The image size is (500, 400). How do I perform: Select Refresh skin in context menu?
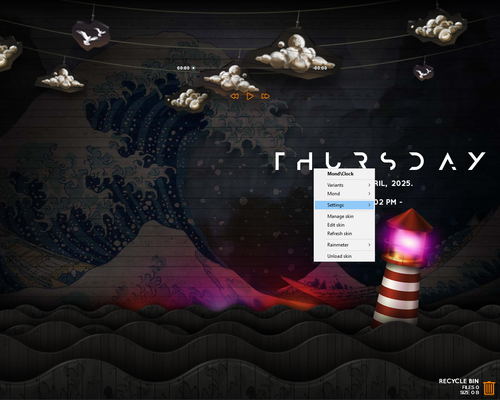(344, 234)
